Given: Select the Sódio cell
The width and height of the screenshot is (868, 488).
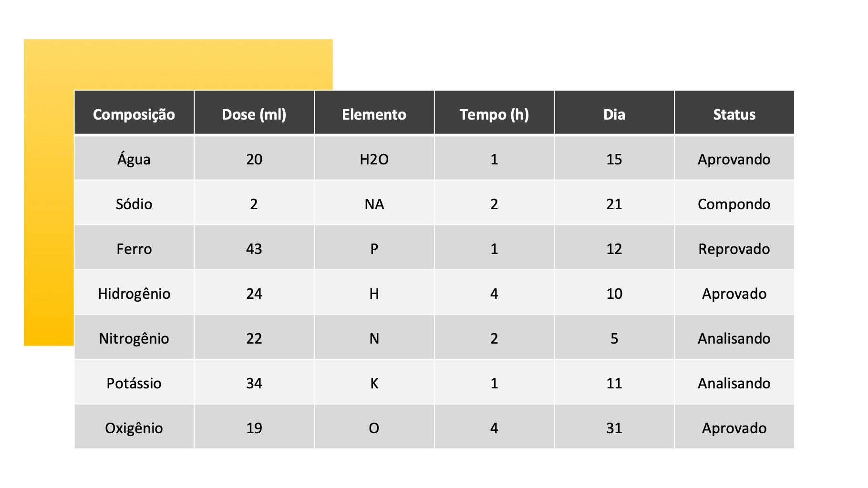Looking at the screenshot, I should [x=134, y=204].
